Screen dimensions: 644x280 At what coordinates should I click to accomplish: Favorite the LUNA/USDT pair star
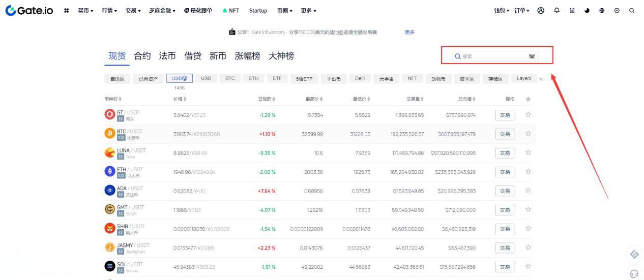pyautogui.click(x=528, y=153)
